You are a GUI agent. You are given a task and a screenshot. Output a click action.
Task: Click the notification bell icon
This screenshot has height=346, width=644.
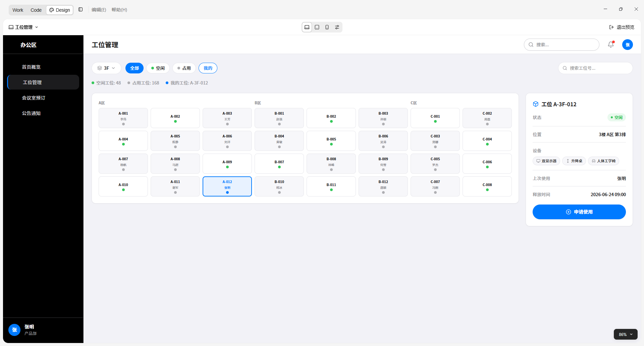pos(611,45)
